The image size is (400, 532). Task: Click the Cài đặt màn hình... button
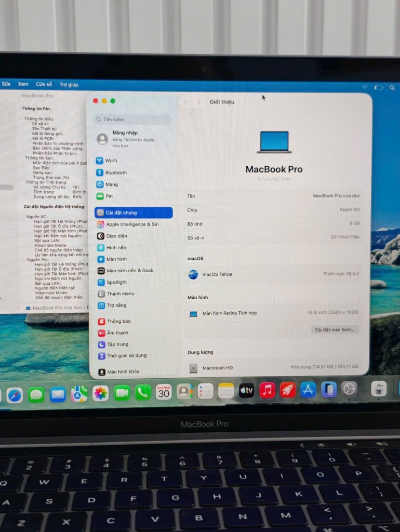[335, 329]
